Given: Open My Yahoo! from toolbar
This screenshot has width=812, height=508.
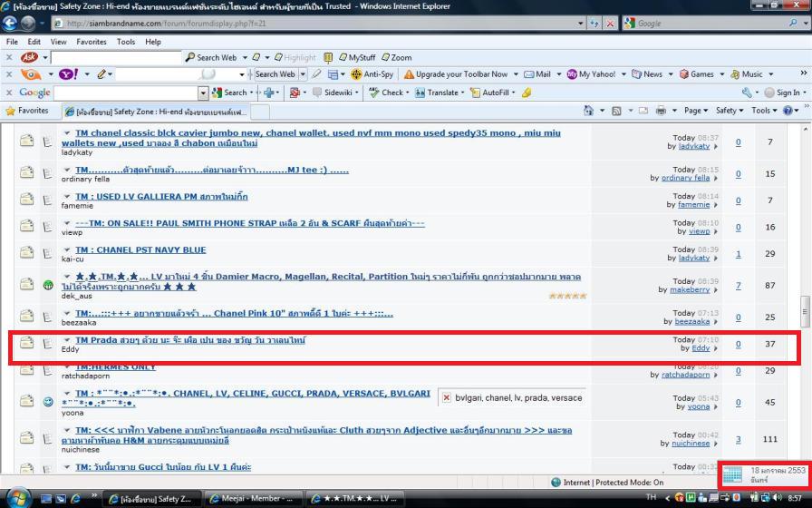Looking at the screenshot, I should [x=592, y=74].
